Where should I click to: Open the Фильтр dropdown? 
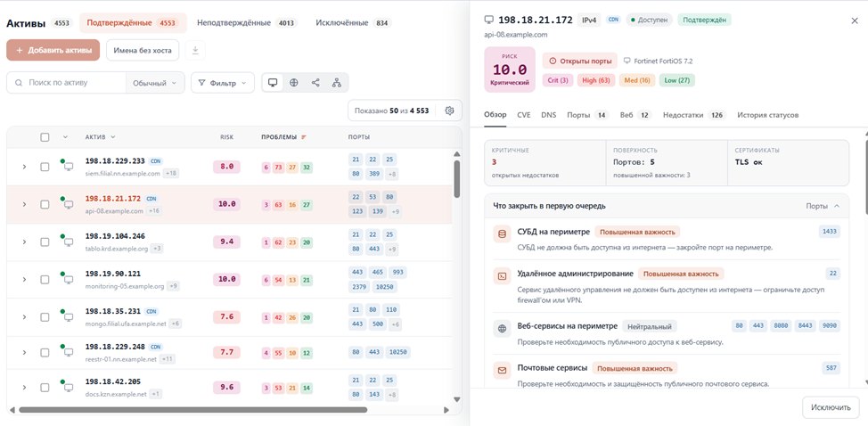coord(223,83)
